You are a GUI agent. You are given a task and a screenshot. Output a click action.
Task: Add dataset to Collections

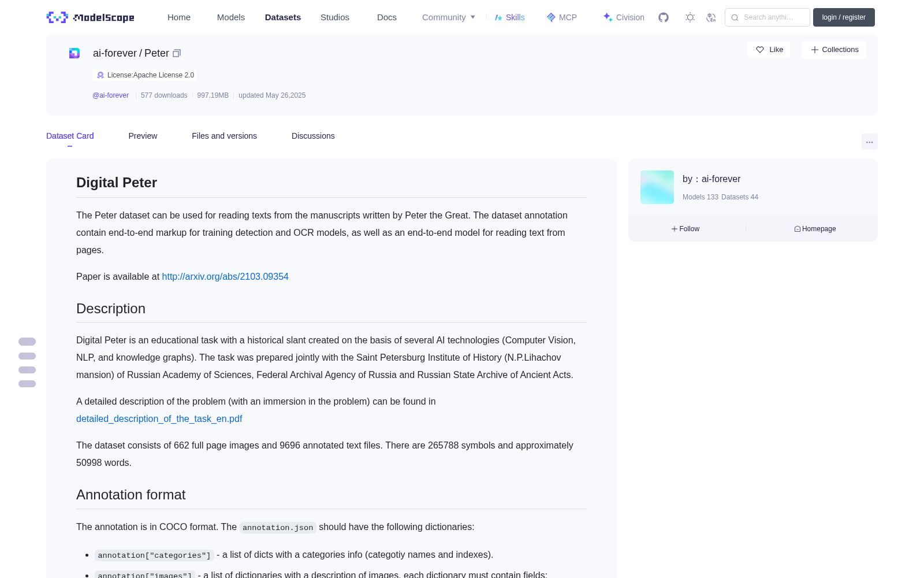(x=834, y=50)
